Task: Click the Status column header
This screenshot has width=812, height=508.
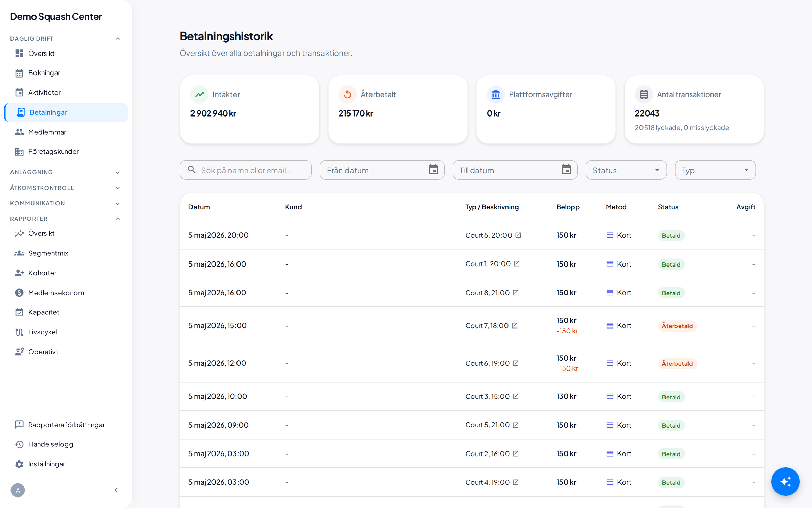Action: 668,207
